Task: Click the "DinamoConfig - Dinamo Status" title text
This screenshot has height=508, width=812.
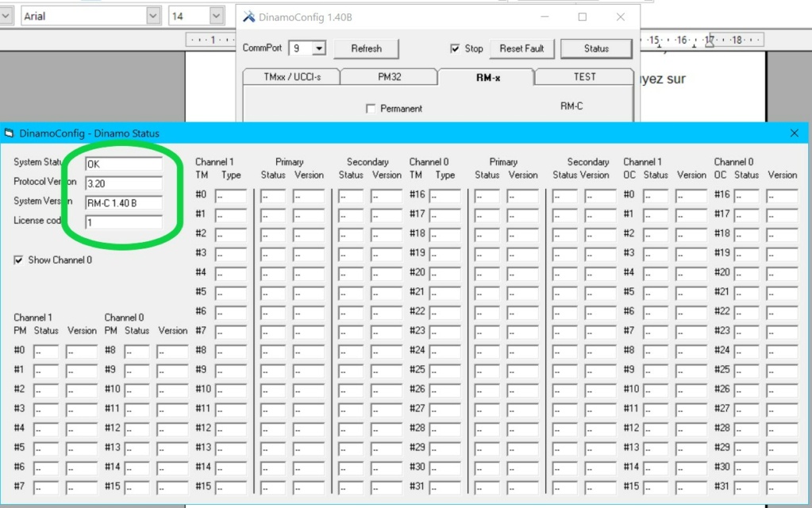Action: coord(89,133)
